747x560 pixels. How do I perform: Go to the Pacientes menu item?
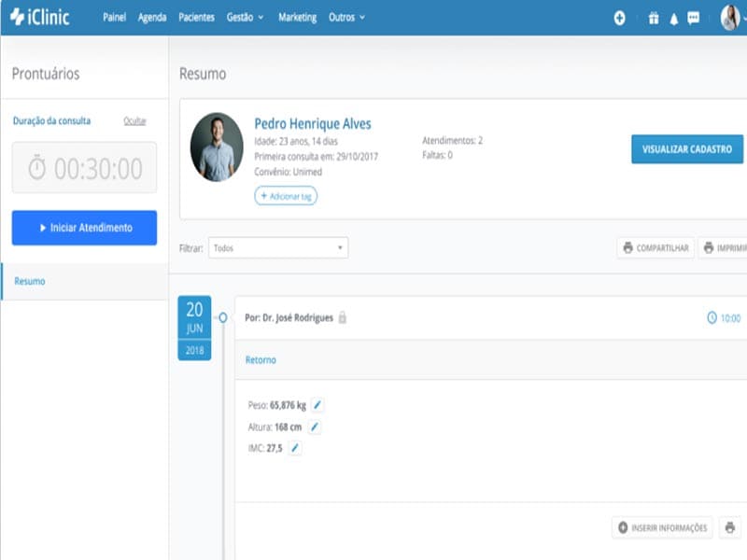(x=196, y=18)
